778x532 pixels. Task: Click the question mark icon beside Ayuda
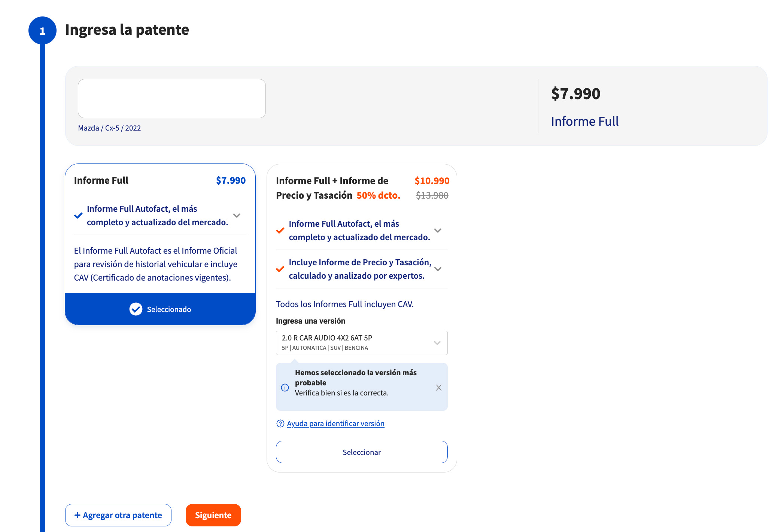pyautogui.click(x=279, y=423)
